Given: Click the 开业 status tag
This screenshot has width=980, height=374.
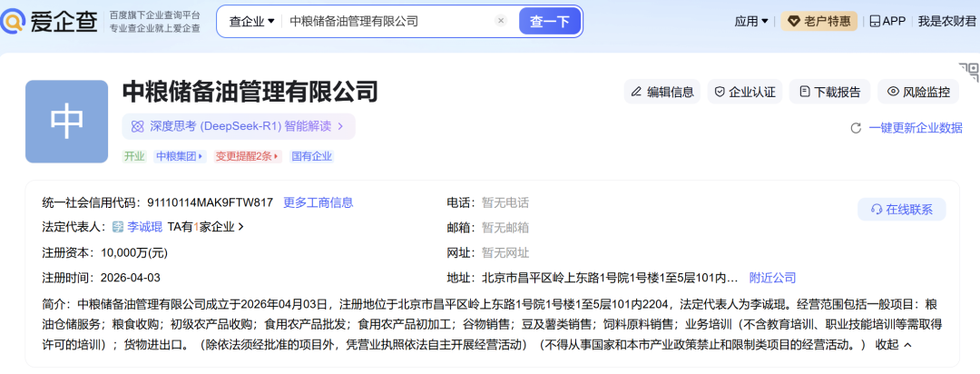Looking at the screenshot, I should coord(134,156).
